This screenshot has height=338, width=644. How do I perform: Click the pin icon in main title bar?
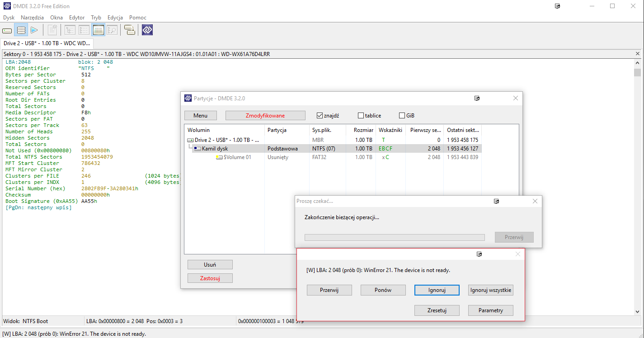point(558,6)
